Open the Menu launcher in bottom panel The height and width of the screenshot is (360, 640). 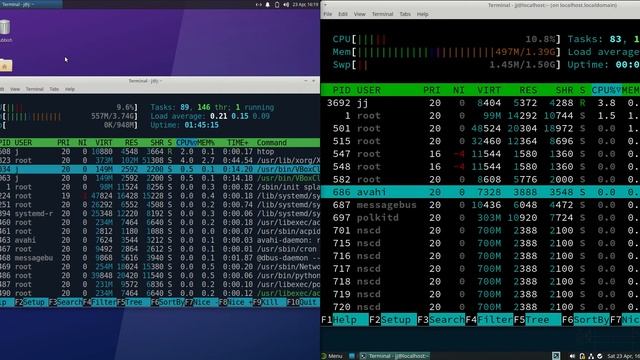point(331,356)
